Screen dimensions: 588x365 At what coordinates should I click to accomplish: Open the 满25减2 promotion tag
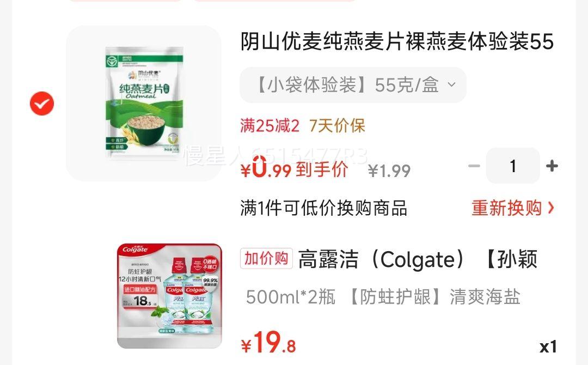pos(269,126)
